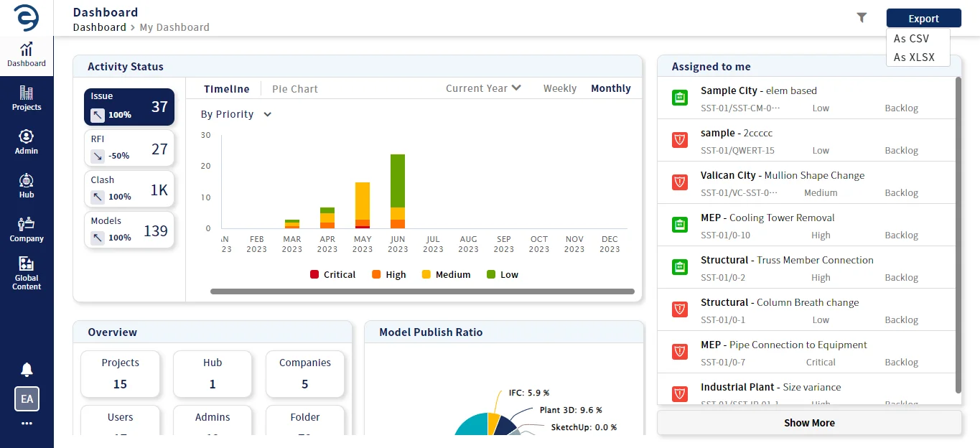Click the RFI trend arrow icon

[98, 156]
